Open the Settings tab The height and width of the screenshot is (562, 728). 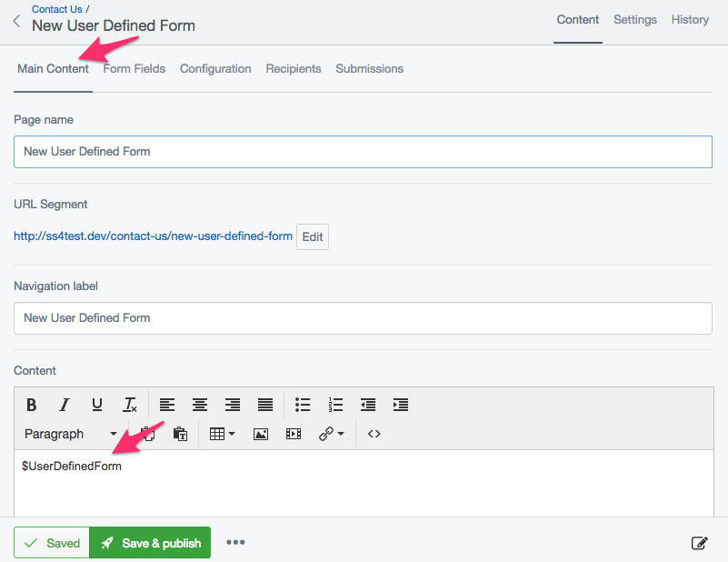(634, 19)
